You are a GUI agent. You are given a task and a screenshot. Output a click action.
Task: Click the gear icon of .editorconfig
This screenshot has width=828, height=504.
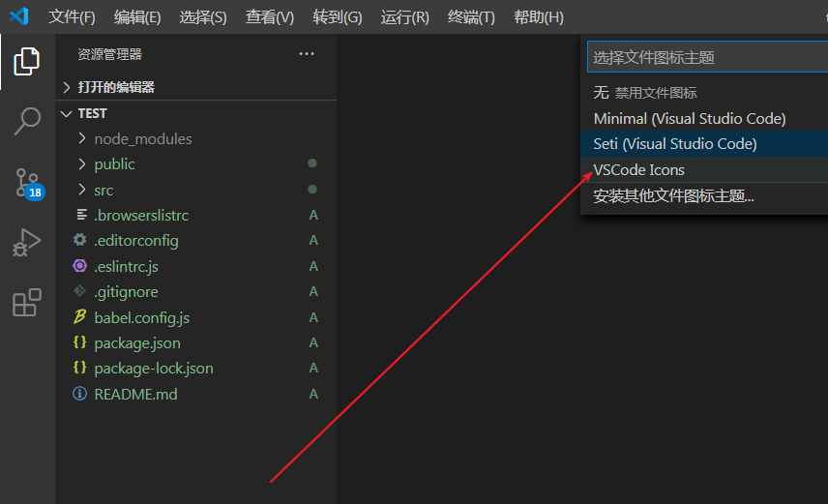pos(79,240)
